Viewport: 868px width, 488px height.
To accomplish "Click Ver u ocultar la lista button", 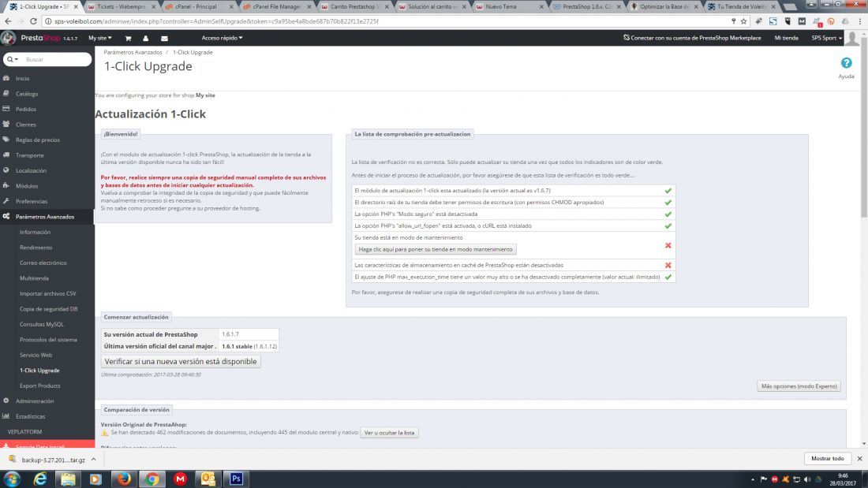I will tap(389, 433).
